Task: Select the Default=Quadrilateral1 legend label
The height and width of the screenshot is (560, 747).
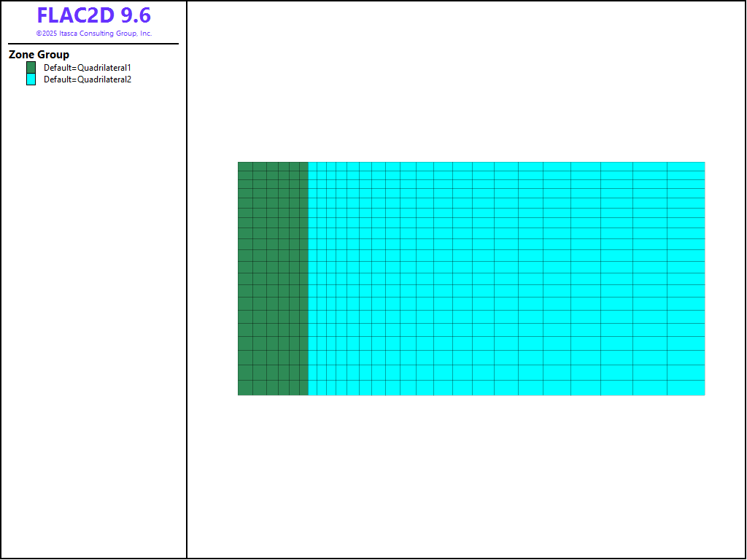Action: click(x=87, y=68)
